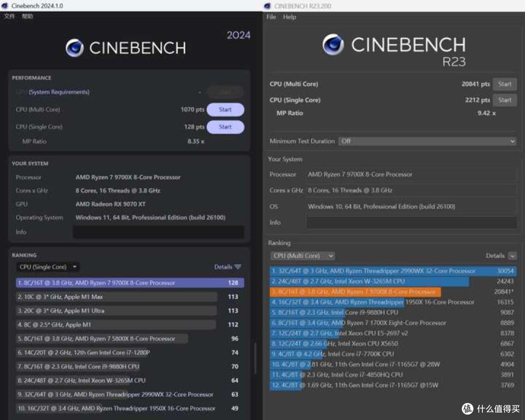Viewport: 525px width, 420px height.
Task: Select the Threadripper 2990WX row scoring 63
Action: pyautogui.click(x=130, y=395)
